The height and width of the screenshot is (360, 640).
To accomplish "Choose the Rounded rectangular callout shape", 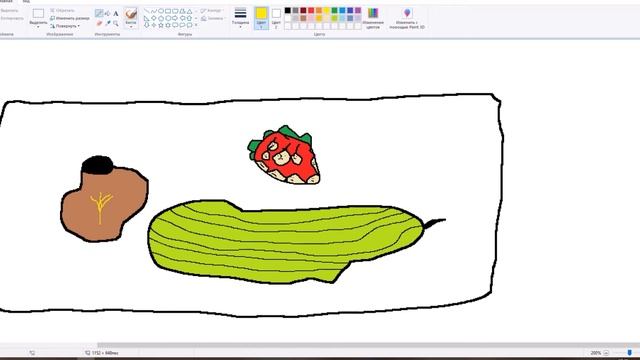I will [175, 25].
